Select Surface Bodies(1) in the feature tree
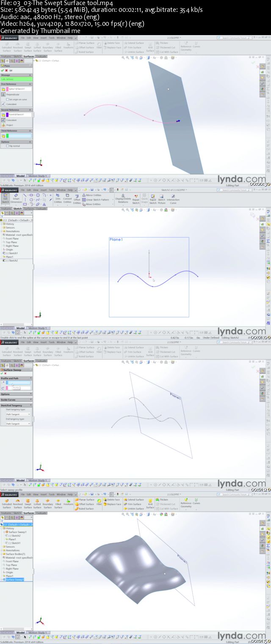Viewport: 271px width, 644px height. click(x=14, y=554)
